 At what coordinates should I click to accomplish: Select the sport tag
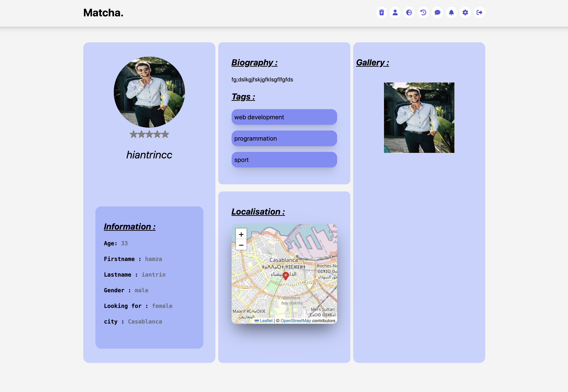click(x=284, y=160)
